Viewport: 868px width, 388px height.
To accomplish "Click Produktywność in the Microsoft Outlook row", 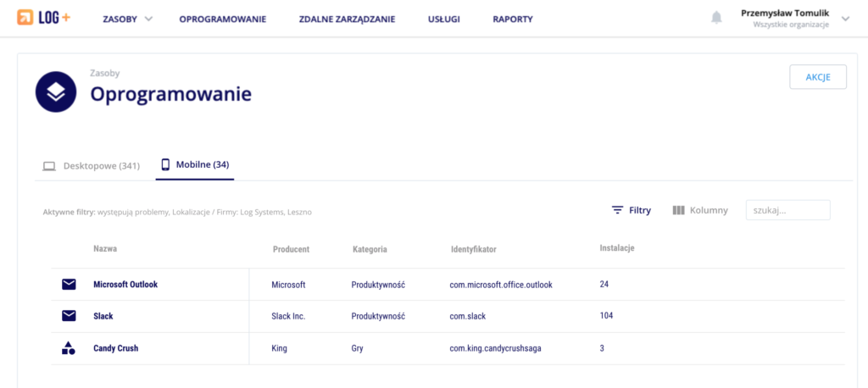I will pos(379,285).
